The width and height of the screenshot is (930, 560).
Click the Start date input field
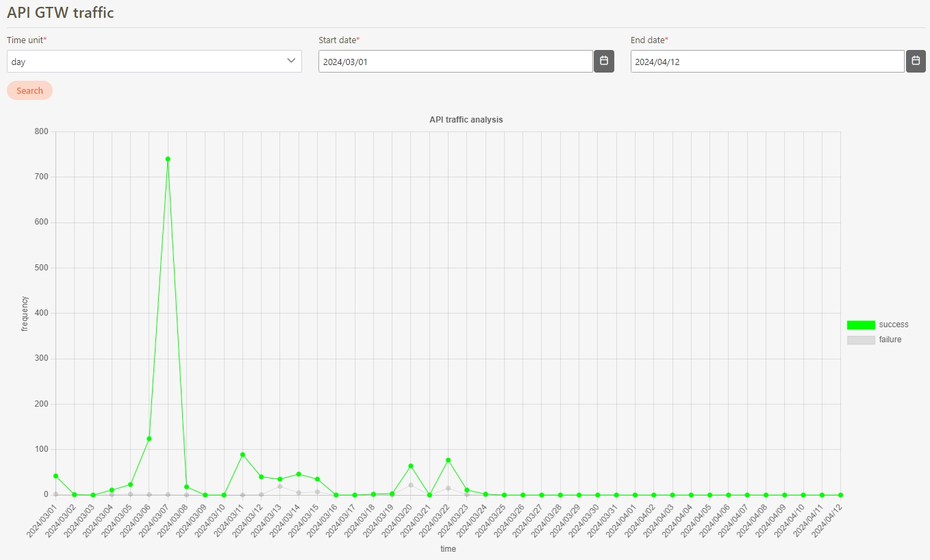click(x=455, y=62)
